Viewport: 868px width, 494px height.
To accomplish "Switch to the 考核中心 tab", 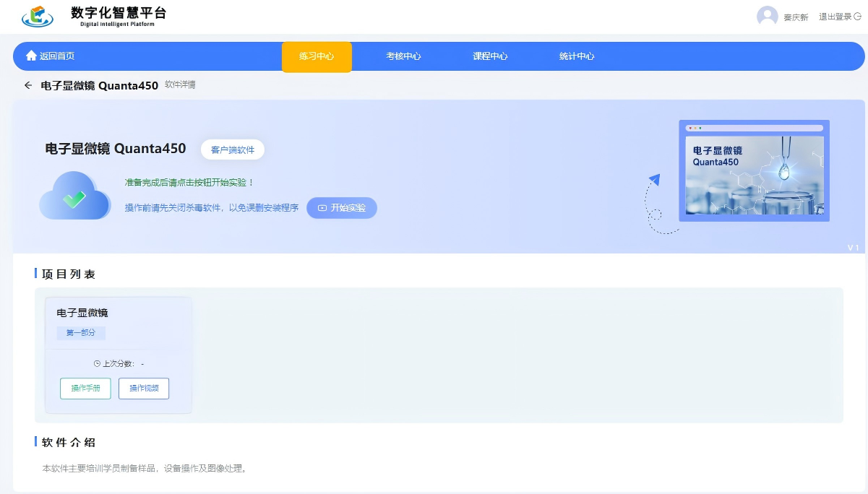I will pos(403,56).
